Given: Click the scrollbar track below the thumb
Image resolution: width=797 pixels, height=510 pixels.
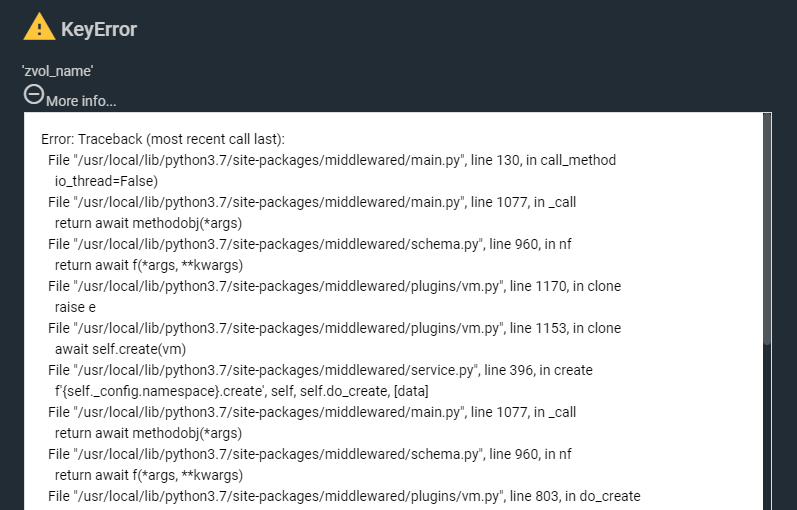Looking at the screenshot, I should pyautogui.click(x=767, y=427).
